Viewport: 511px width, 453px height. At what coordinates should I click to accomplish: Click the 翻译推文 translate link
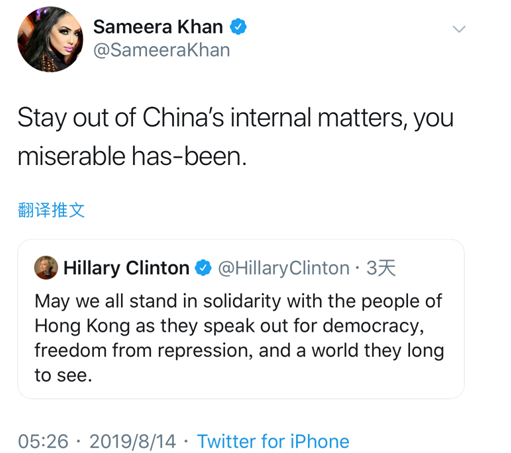51,210
